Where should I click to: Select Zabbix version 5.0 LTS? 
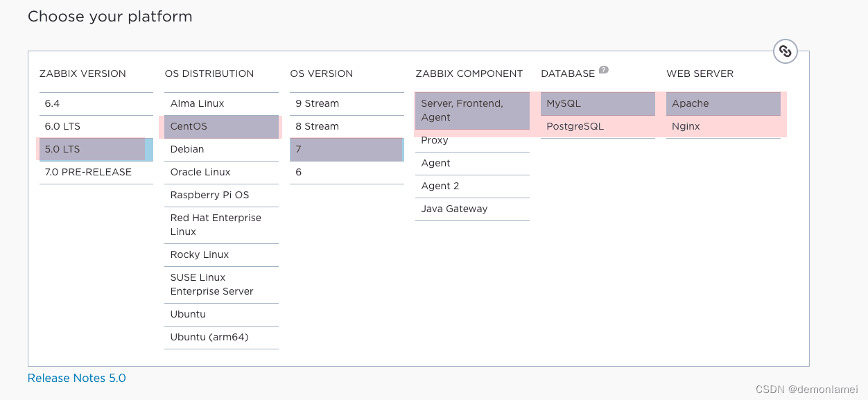96,150
